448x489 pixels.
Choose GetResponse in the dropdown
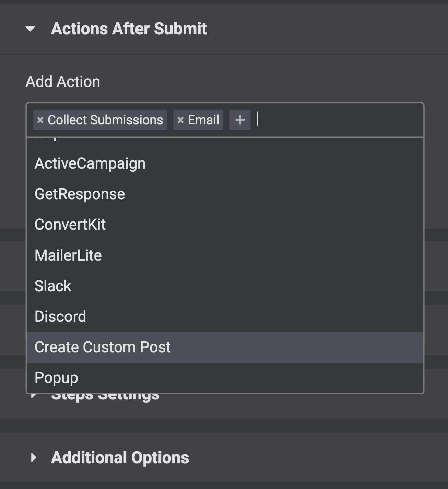pos(80,194)
